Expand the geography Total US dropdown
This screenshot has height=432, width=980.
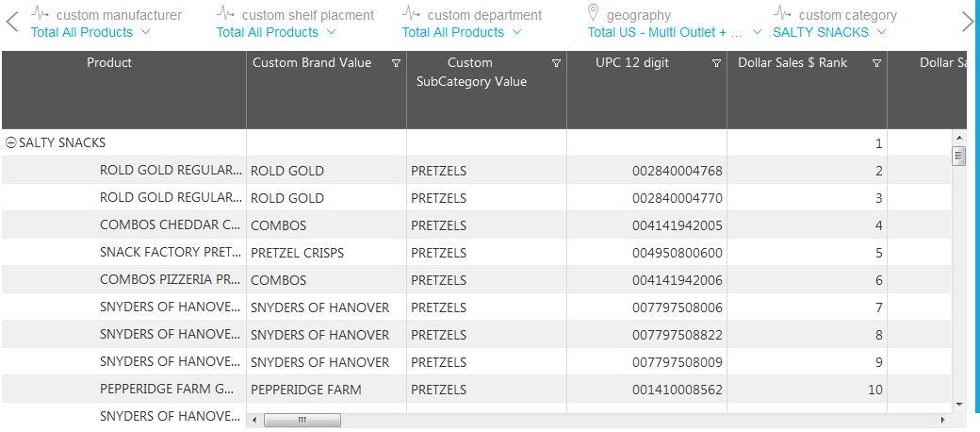point(757,32)
